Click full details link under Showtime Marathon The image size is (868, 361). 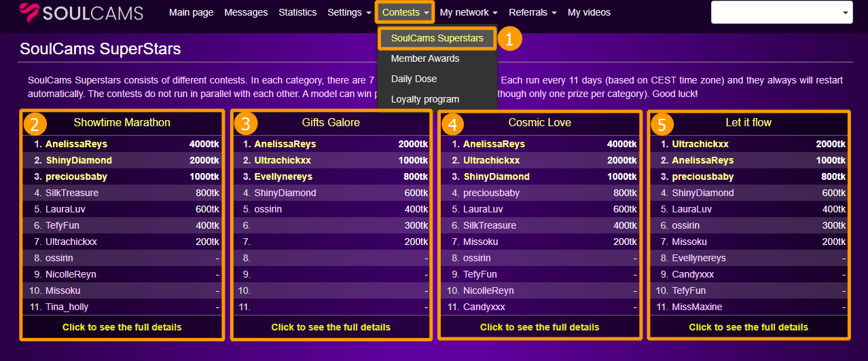click(x=122, y=327)
